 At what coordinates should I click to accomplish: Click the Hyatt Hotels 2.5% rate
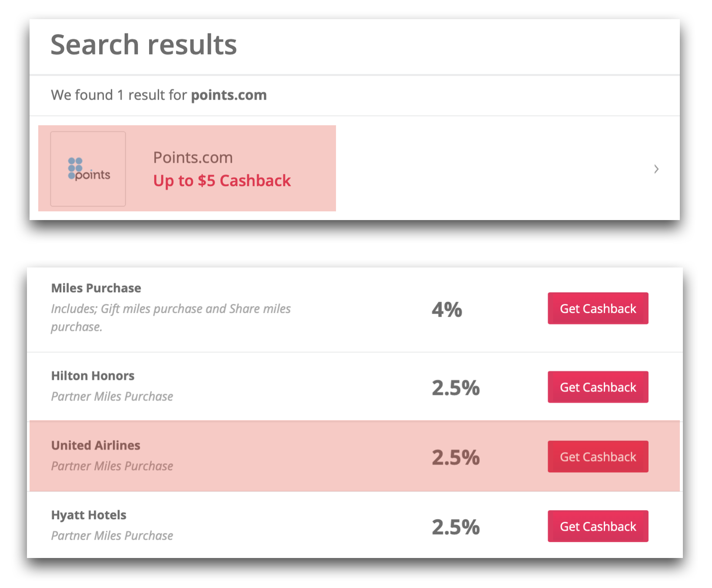coord(456,527)
